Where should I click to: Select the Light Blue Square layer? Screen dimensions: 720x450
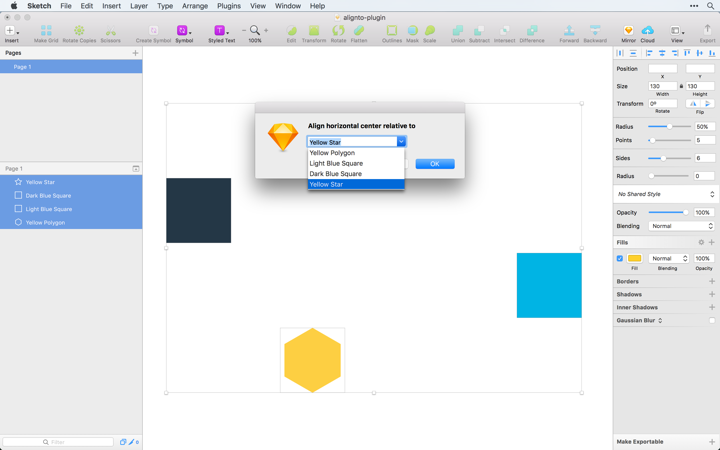click(71, 209)
